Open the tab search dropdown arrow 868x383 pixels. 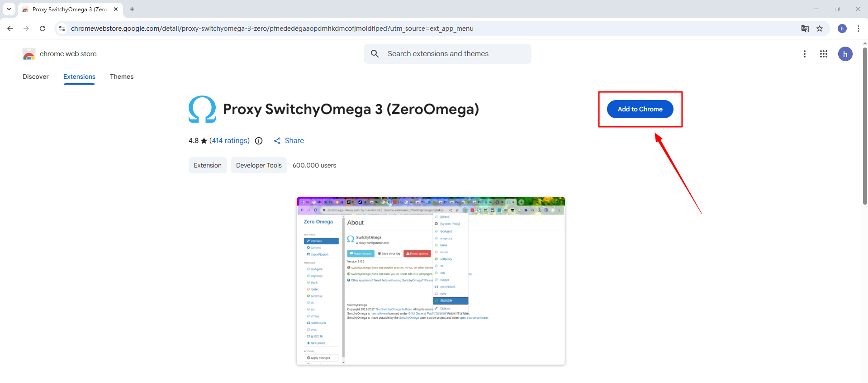pyautogui.click(x=9, y=9)
